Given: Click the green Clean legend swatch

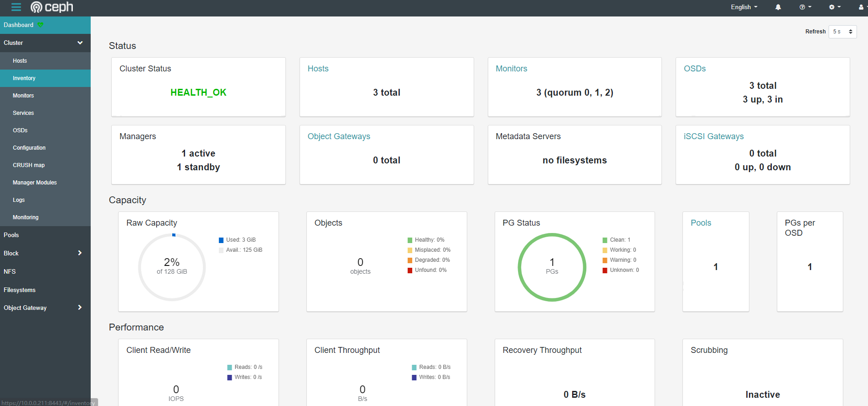Looking at the screenshot, I should point(605,240).
